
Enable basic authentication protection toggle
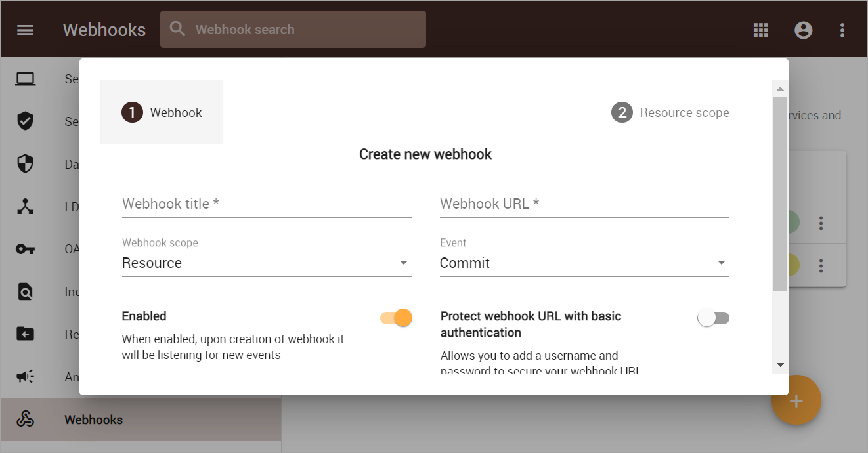714,318
